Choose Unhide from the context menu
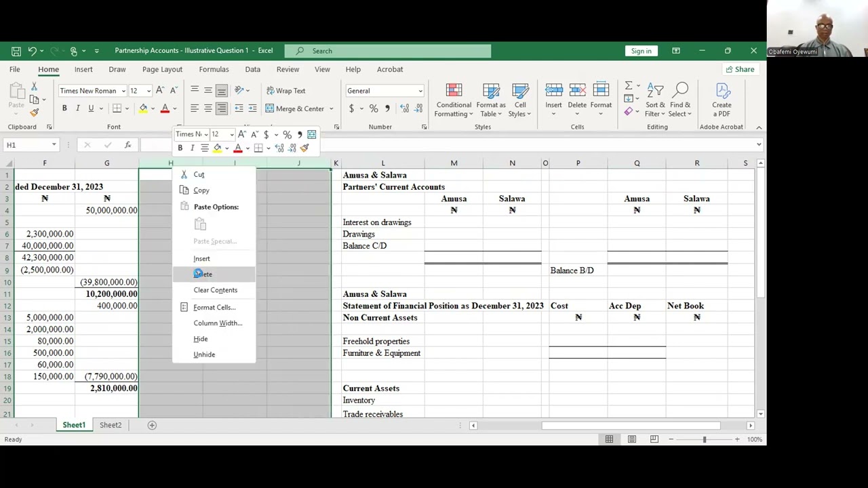The image size is (868, 488). click(x=214, y=354)
